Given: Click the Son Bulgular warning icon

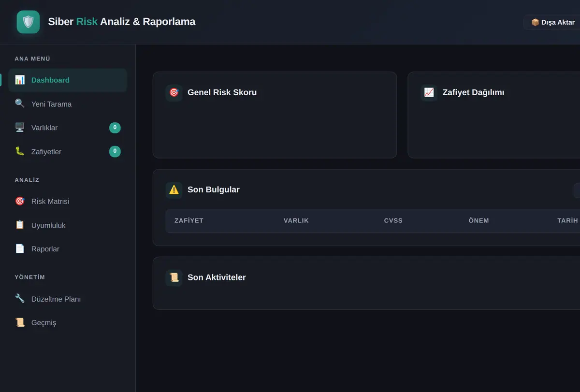Looking at the screenshot, I should [174, 190].
